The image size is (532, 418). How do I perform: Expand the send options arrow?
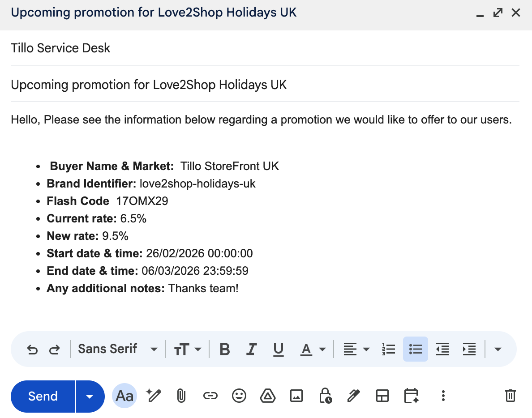90,397
